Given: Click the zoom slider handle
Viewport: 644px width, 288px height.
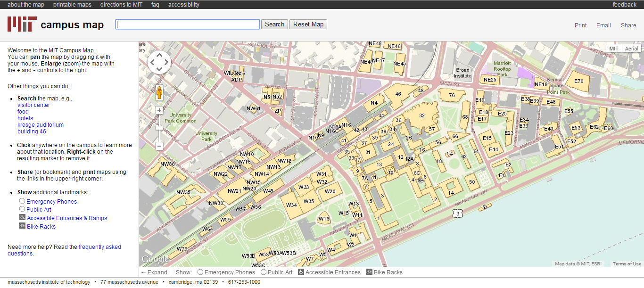Looking at the screenshot, I should [x=159, y=128].
